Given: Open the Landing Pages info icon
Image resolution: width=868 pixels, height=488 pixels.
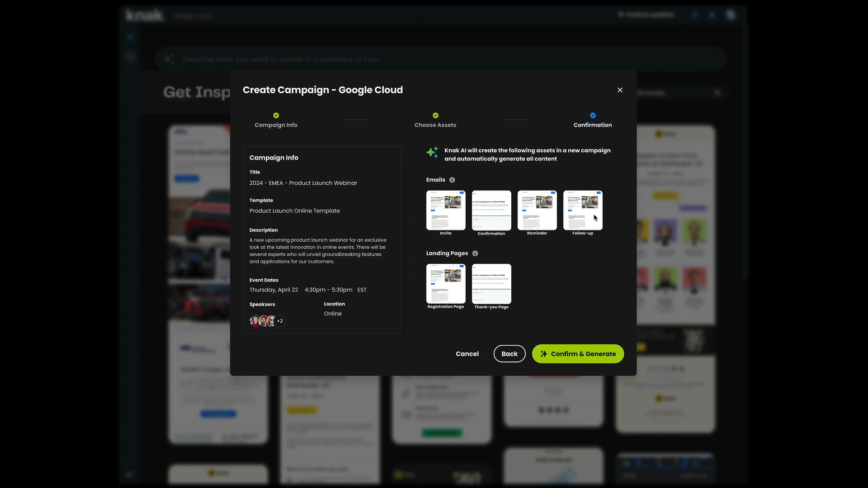Looking at the screenshot, I should pos(475,253).
